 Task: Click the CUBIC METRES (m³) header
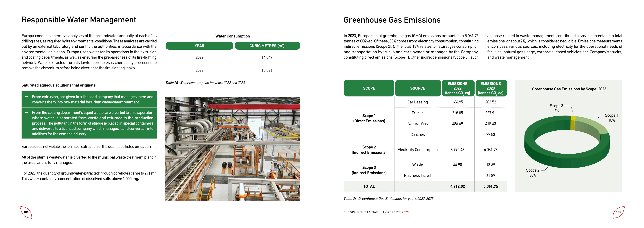click(x=267, y=46)
